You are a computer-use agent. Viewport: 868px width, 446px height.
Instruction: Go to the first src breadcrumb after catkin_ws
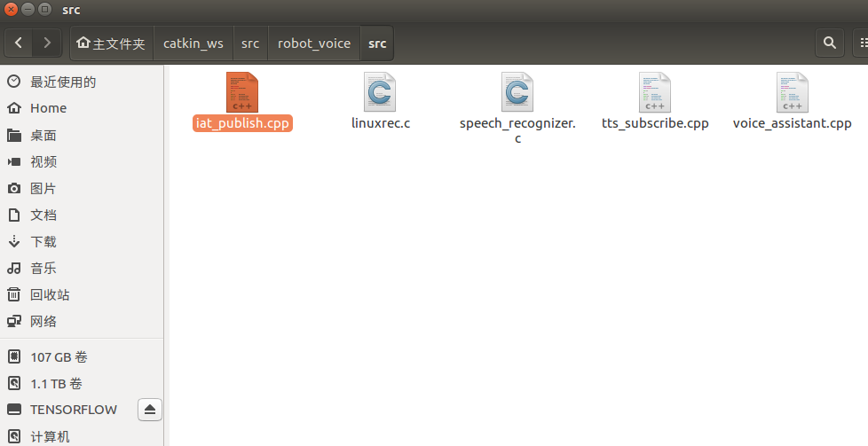250,43
